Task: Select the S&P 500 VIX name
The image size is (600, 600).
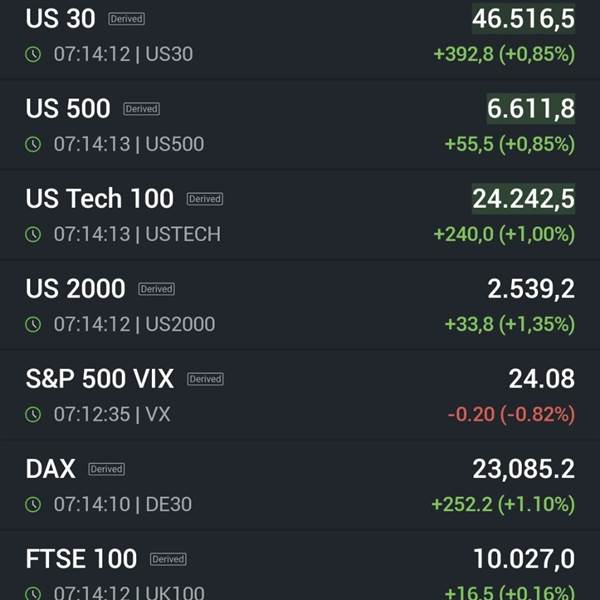Action: [100, 379]
